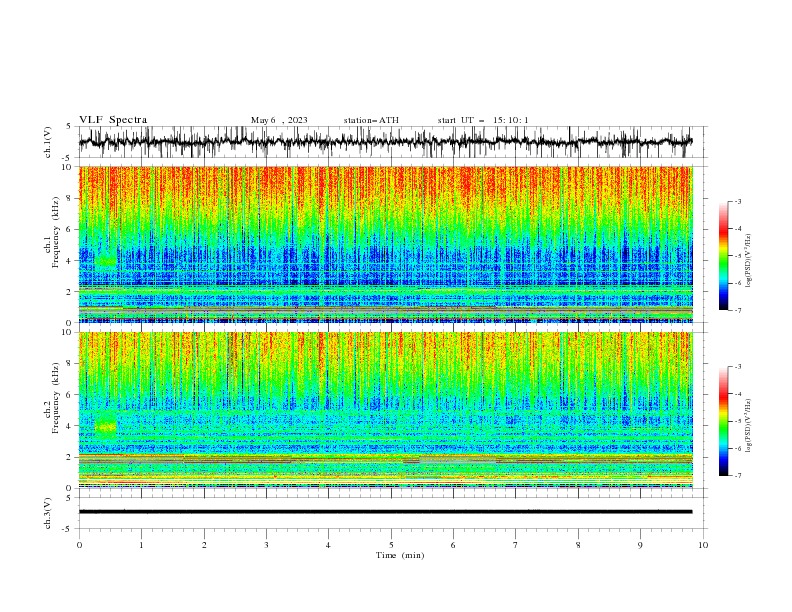Click the ch.3 flat black trace
The width and height of the screenshot is (792, 612).
385,512
